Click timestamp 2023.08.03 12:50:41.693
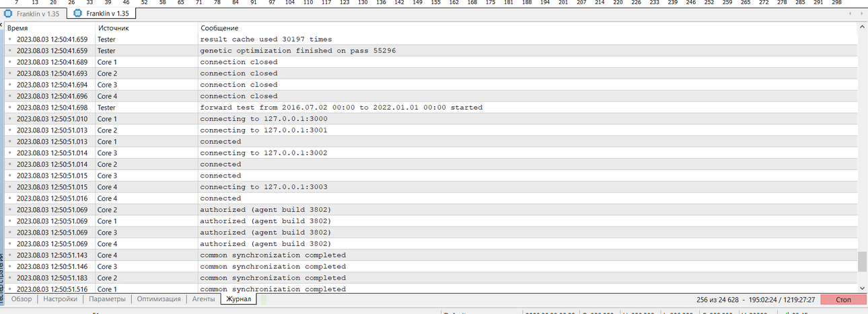 52,73
